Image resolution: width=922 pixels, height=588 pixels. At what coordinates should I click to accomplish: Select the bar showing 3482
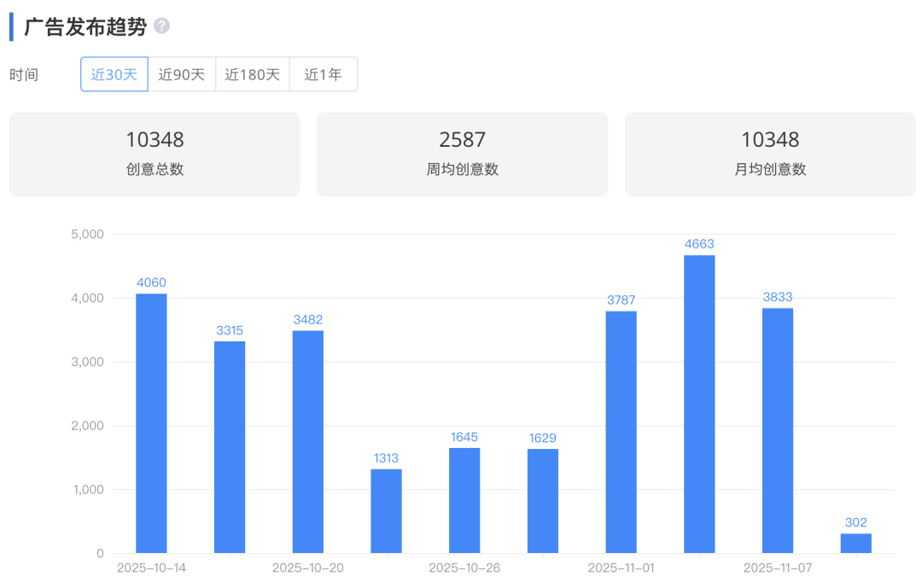pos(308,442)
